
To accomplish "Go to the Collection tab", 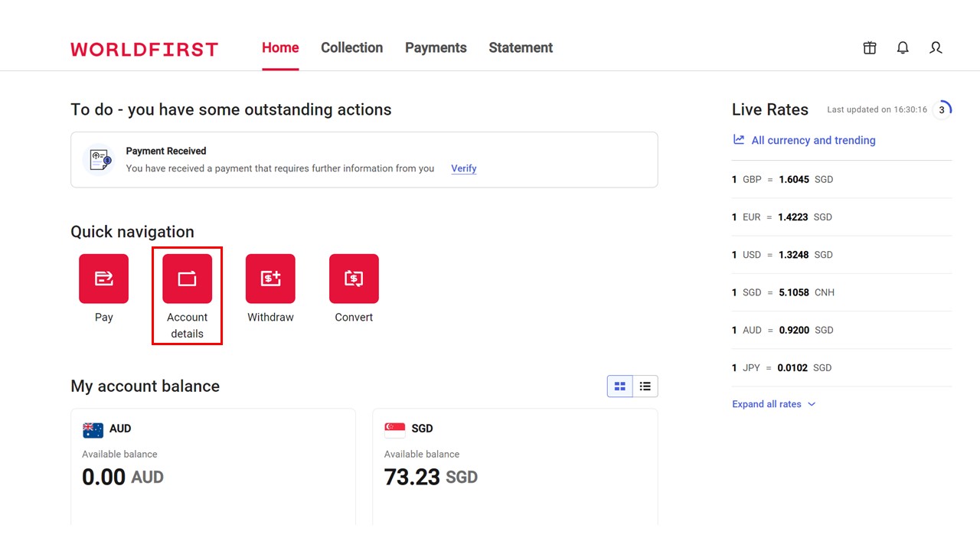I will coord(351,47).
